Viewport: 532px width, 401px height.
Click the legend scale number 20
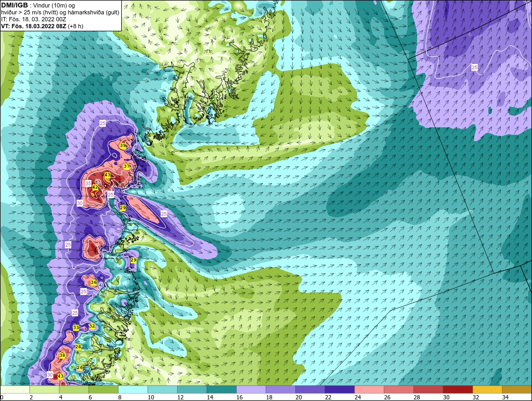click(x=298, y=397)
